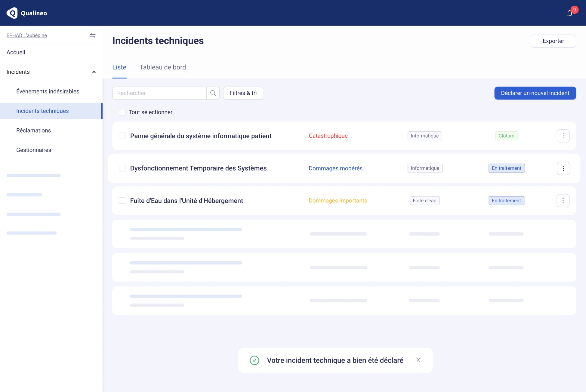Check the Tout sélectionner checkbox
This screenshot has height=392, width=586.
(x=122, y=112)
